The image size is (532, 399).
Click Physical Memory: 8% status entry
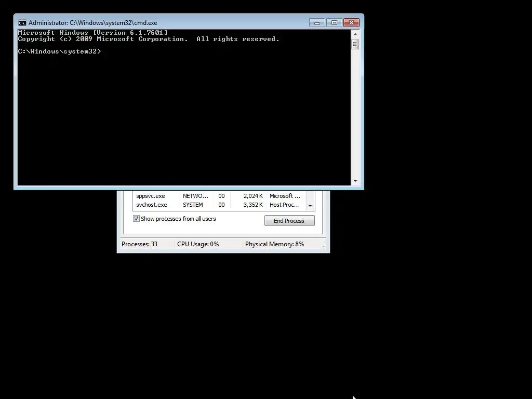pyautogui.click(x=274, y=244)
